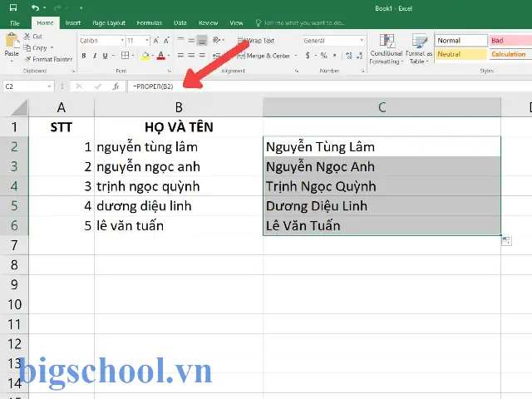Open the Undo history dropdown arrow
The width and height of the screenshot is (532, 399).
(44, 7)
